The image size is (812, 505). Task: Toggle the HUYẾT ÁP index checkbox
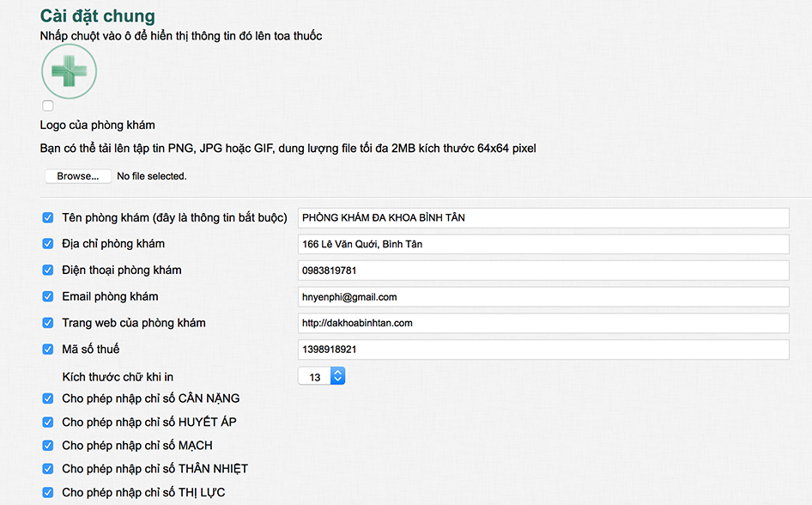point(48,423)
